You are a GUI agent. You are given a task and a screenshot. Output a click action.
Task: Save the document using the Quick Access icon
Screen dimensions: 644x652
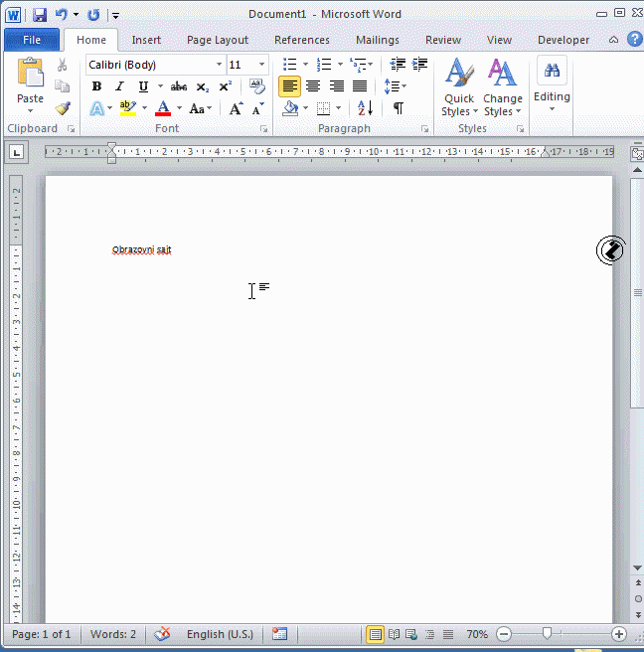click(x=40, y=15)
